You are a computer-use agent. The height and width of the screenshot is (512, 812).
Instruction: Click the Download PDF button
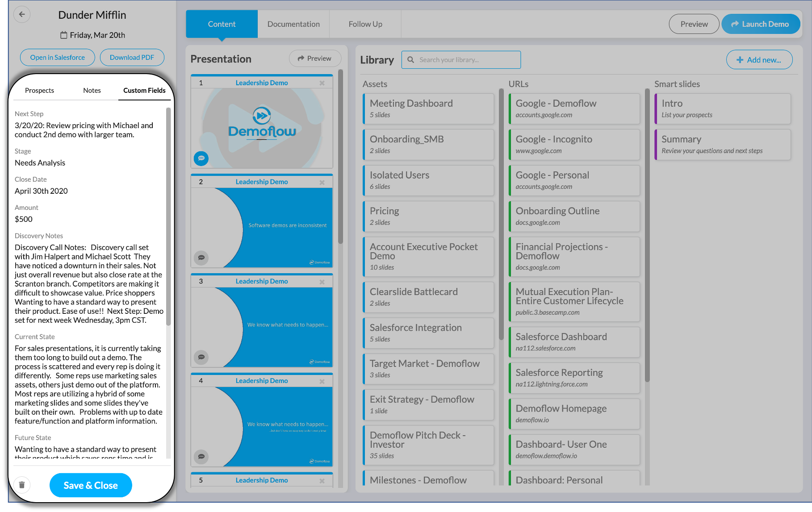click(x=132, y=58)
